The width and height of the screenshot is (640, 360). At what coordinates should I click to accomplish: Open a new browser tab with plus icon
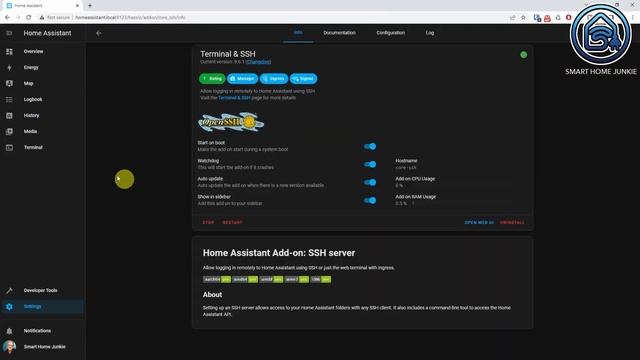[x=90, y=6]
